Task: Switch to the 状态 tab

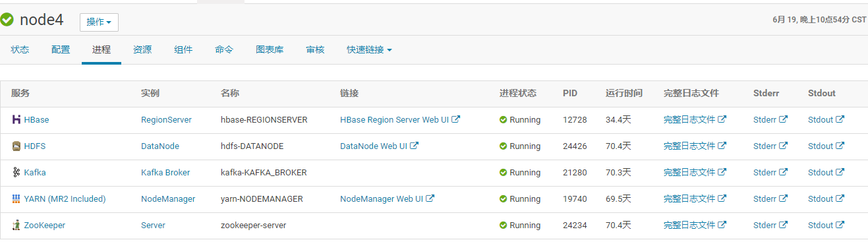Action: (20, 49)
